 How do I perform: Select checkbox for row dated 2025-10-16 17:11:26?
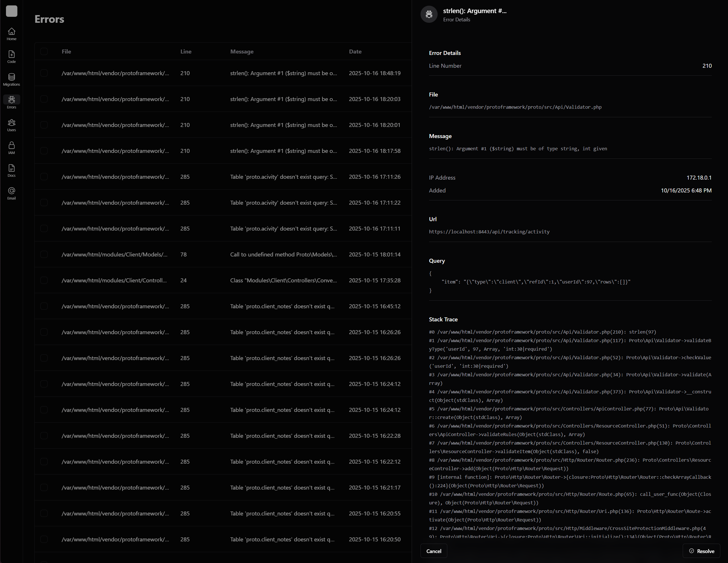point(44,177)
